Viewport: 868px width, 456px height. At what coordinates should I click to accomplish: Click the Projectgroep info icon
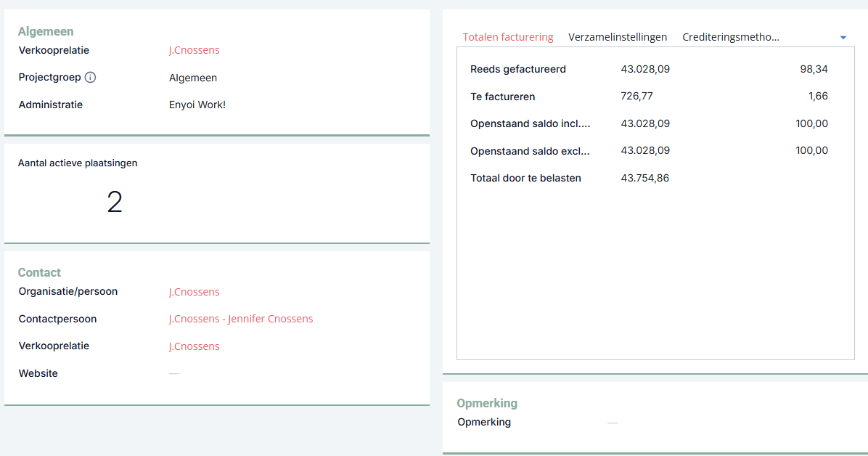[x=90, y=78]
